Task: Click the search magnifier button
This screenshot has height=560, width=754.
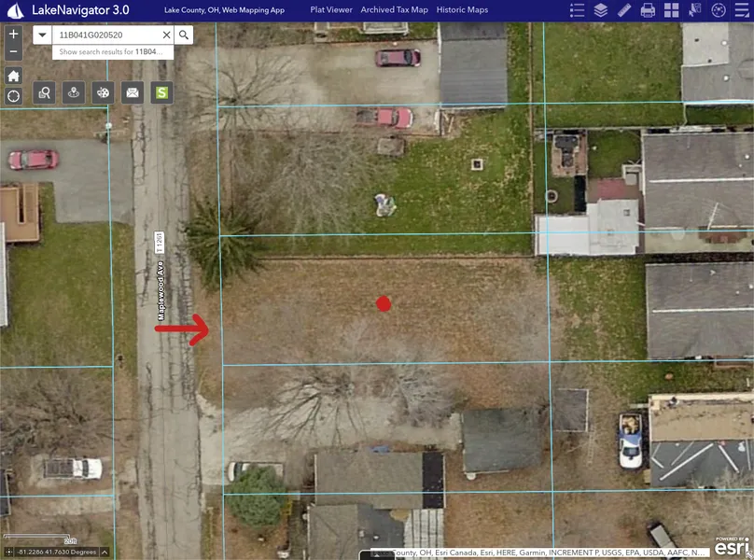Action: pos(184,35)
